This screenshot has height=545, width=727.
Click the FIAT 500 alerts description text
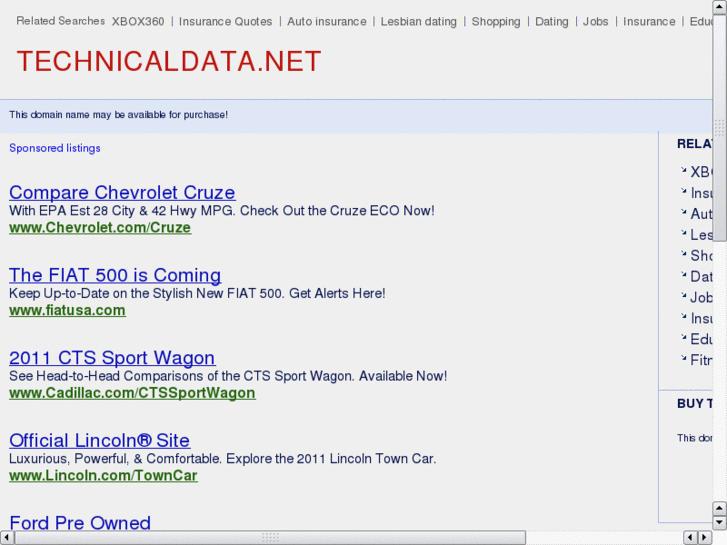[x=197, y=293]
